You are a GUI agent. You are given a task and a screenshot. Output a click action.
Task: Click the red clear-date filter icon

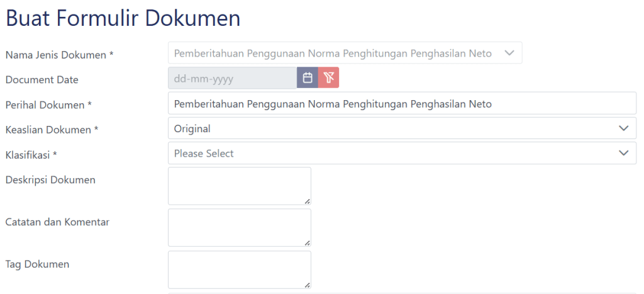(328, 78)
